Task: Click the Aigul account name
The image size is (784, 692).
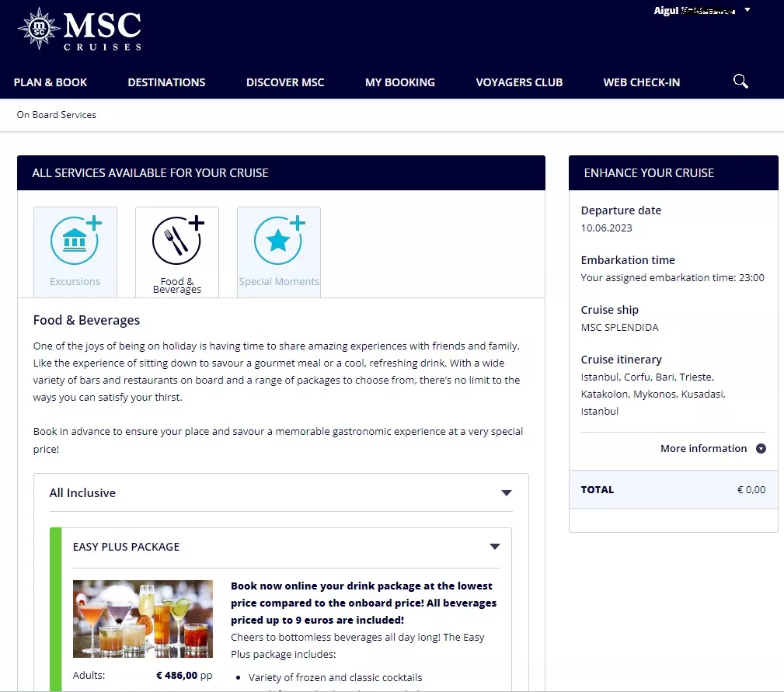Action: [695, 11]
